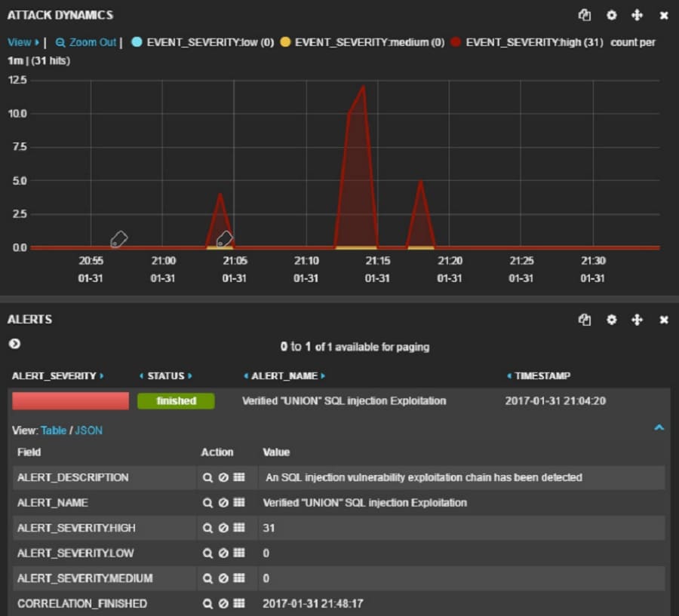The width and height of the screenshot is (679, 616).
Task: Click the Attack Dynamics panel title
Action: point(60,15)
